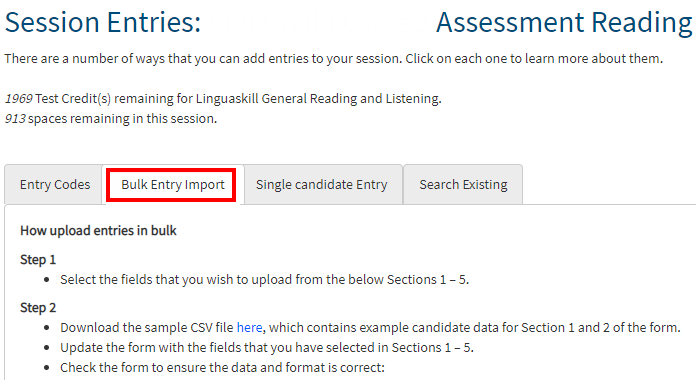Click the 'Select the fields' bullet instruction
This screenshot has width=696, height=380.
(265, 280)
